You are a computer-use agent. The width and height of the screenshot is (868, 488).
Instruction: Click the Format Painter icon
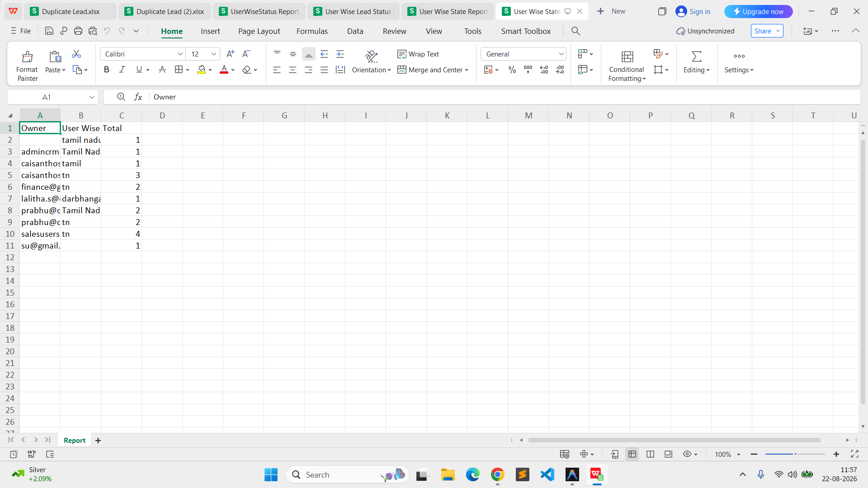click(x=27, y=56)
